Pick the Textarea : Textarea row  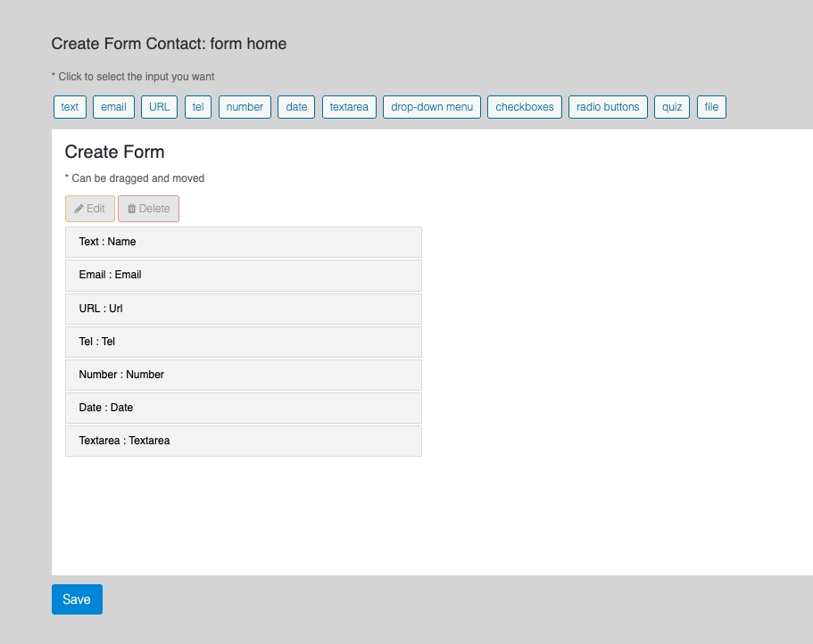pos(243,441)
